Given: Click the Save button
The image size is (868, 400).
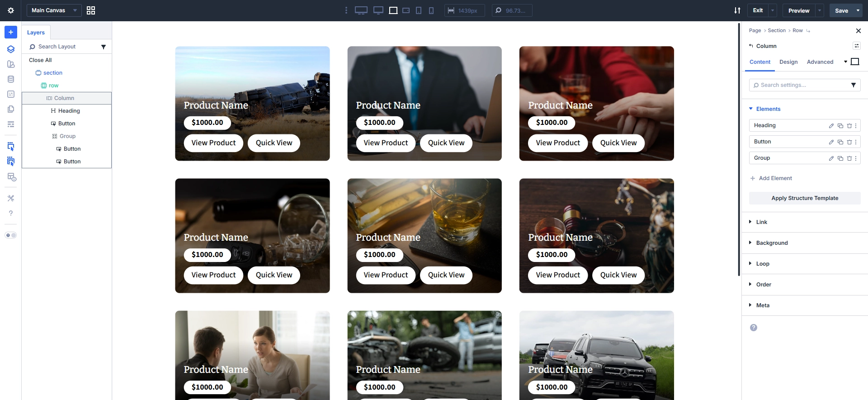Looking at the screenshot, I should coord(841,10).
